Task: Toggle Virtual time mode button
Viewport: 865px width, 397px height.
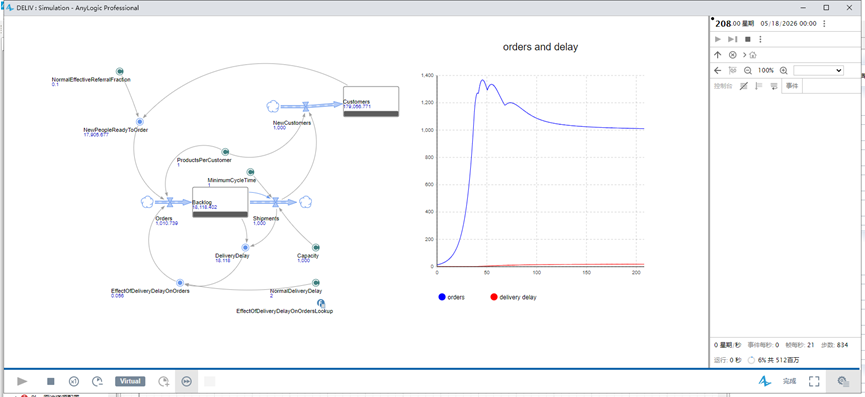Action: click(130, 381)
